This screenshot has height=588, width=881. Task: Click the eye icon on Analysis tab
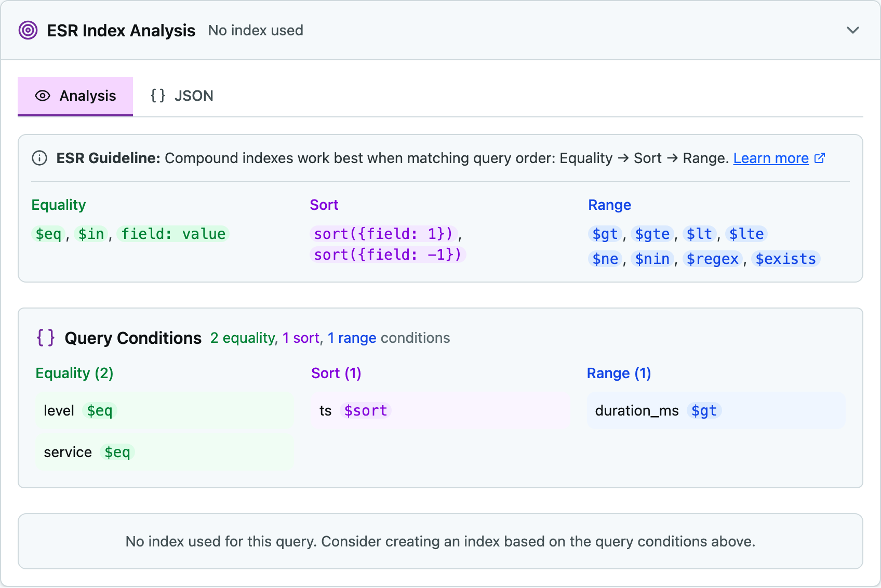[43, 96]
